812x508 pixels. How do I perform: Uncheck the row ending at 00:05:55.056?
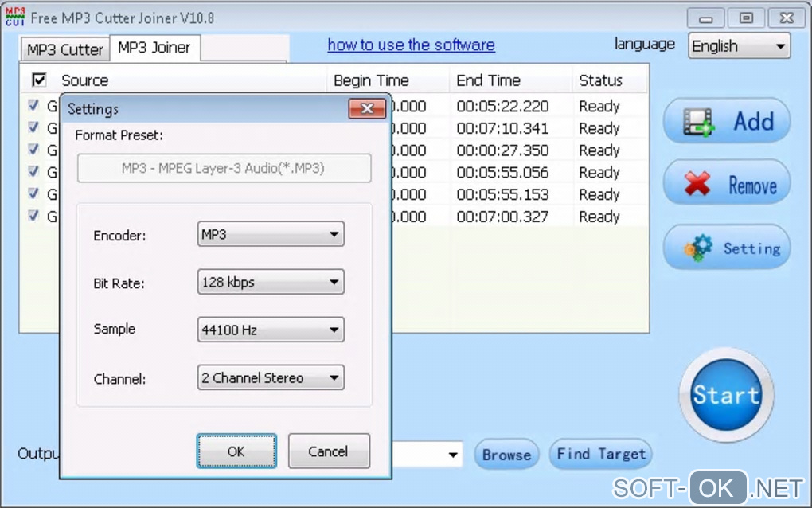point(33,171)
